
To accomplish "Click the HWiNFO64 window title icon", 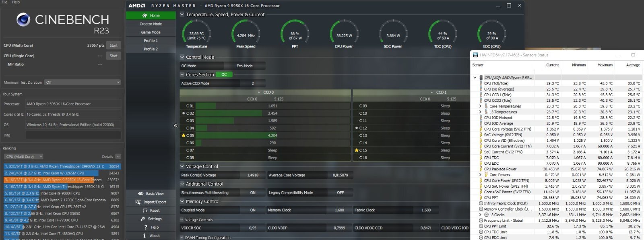I will pos(475,55).
